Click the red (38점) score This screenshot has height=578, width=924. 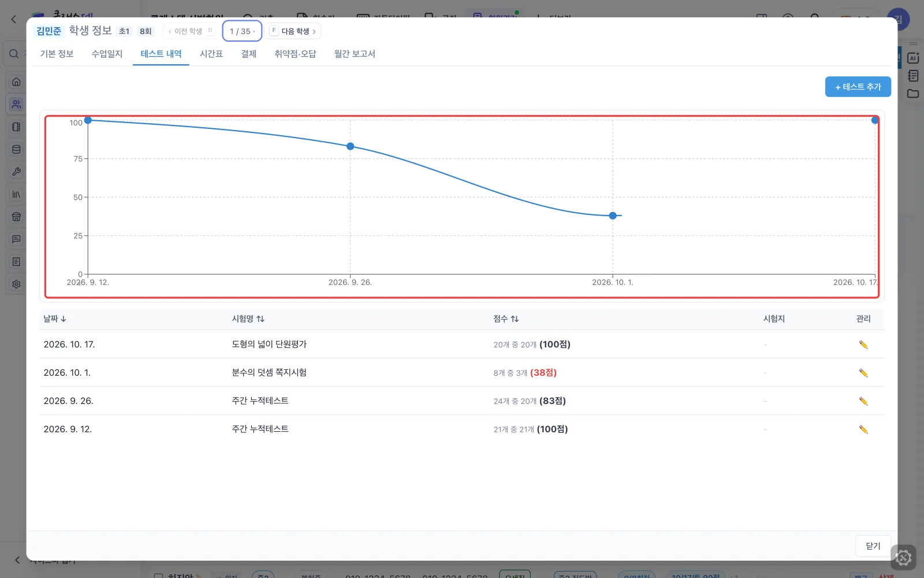[x=543, y=373]
